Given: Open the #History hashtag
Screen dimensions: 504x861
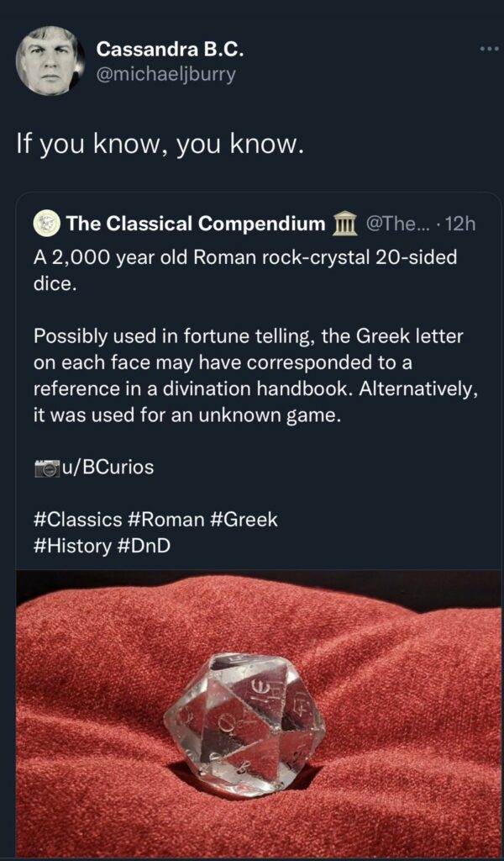Looking at the screenshot, I should tap(71, 545).
